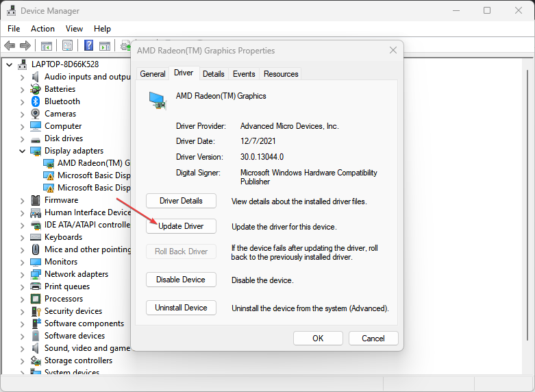Click the Forward arrow toolbar icon
Screen dimensions: 535x392
[25, 46]
